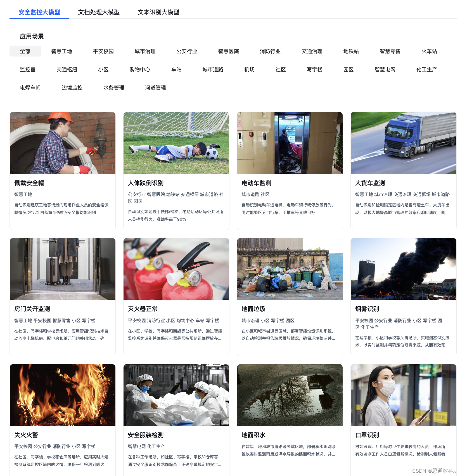Screen dimensions: 460x476
Task: Filter by 写字楼
Action: pos(315,69)
